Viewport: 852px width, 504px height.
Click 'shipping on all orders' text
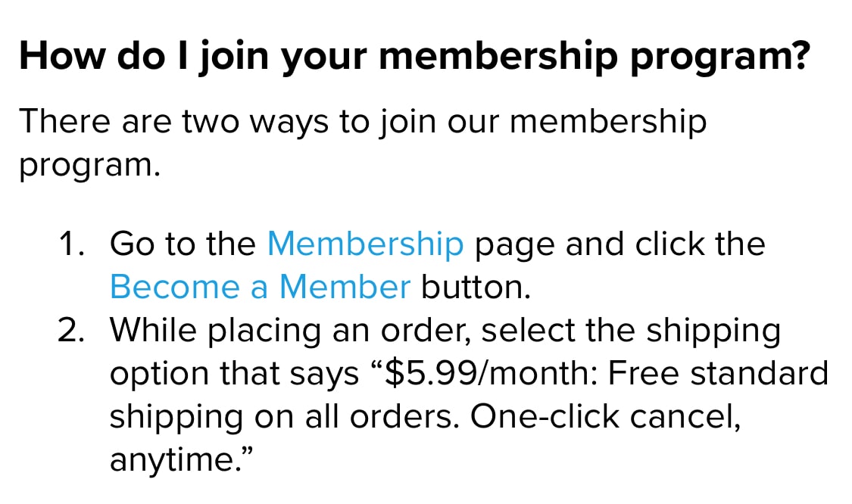[x=283, y=417]
